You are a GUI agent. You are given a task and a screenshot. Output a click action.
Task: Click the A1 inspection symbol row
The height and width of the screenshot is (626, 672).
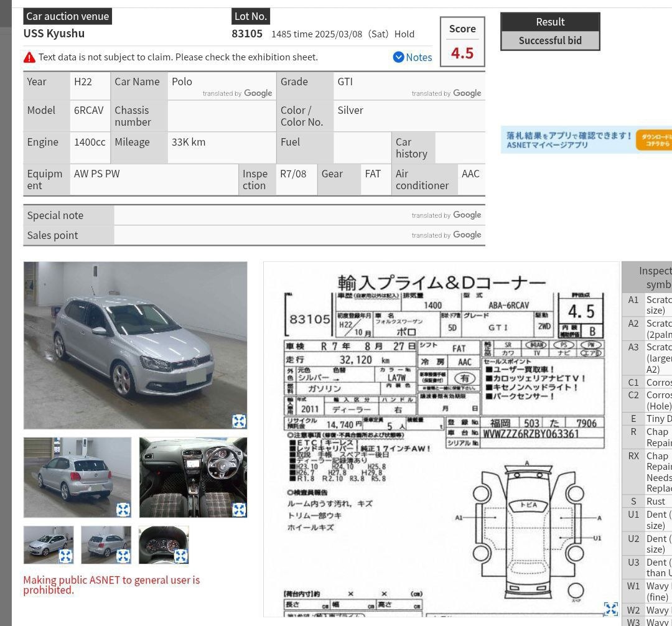click(x=647, y=305)
